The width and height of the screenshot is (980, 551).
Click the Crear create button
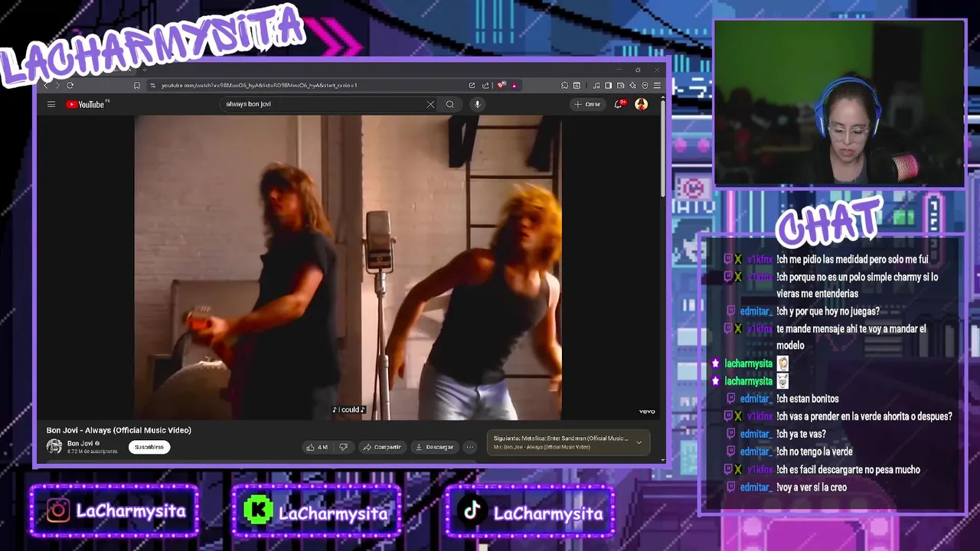point(587,104)
